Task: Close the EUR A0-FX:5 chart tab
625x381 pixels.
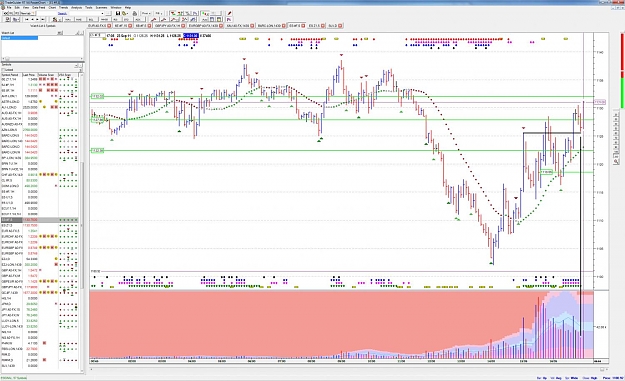Action: [109, 26]
